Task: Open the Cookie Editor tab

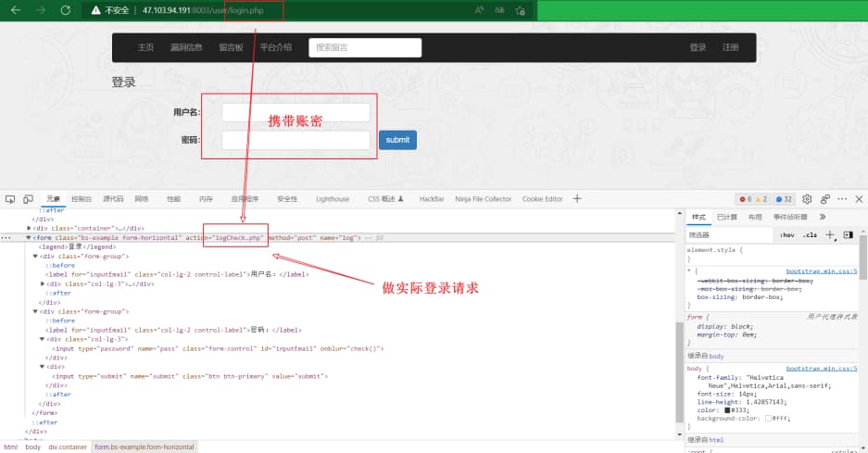Action: pos(543,199)
